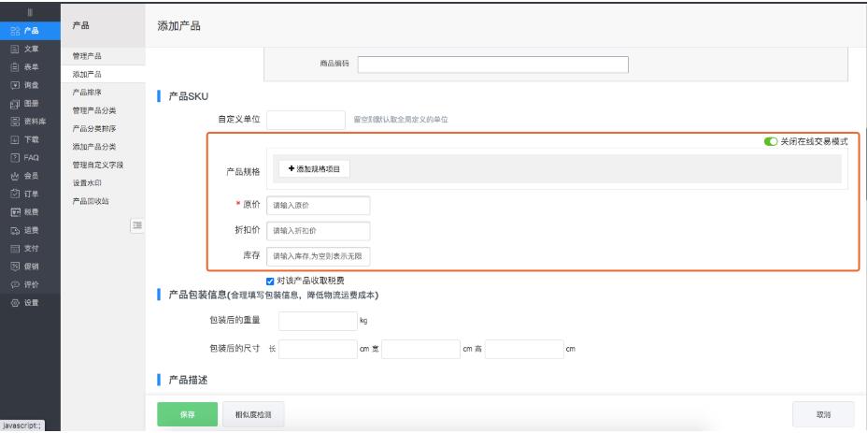Screen dimensions: 868x433
Task: Collapse the main sidebar using top handle
Action: click(28, 13)
